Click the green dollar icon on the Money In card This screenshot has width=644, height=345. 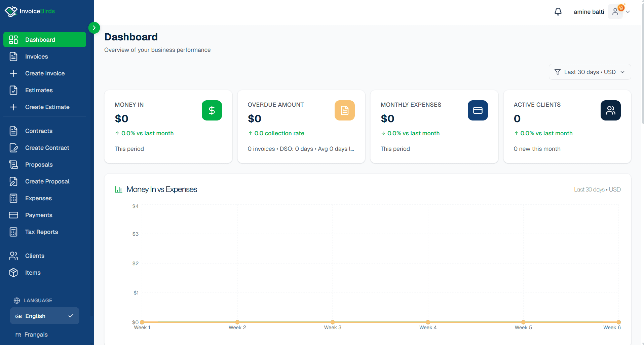[212, 110]
